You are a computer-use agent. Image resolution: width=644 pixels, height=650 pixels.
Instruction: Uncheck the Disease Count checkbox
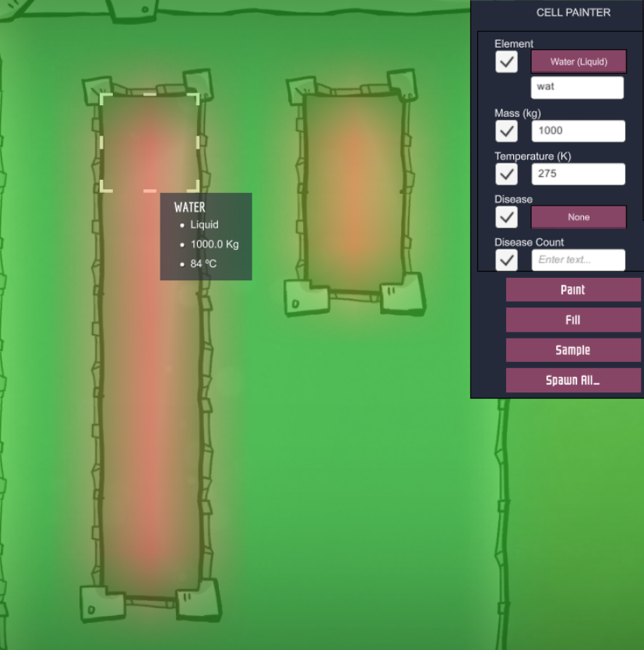click(506, 259)
